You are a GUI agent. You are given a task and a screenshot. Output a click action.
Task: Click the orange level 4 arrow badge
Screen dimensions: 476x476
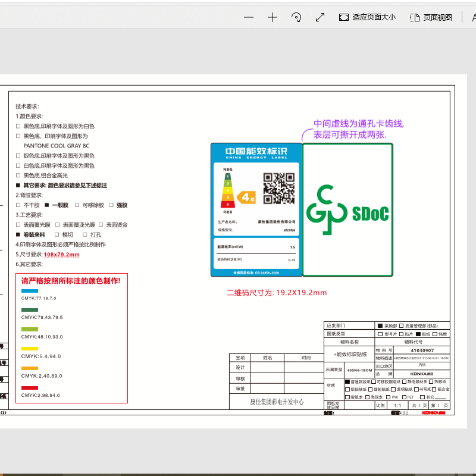click(246, 198)
